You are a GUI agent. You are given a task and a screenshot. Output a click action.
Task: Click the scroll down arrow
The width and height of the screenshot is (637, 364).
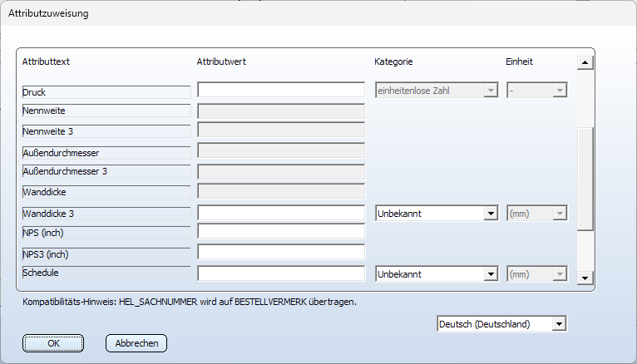coord(585,278)
